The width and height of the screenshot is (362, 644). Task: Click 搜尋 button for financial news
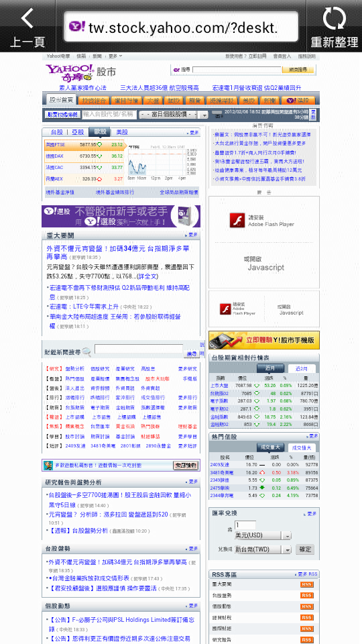tap(192, 354)
